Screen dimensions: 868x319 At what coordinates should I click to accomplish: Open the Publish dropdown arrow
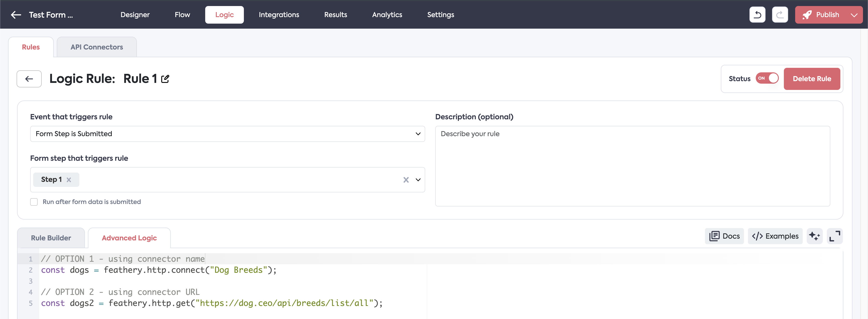click(854, 15)
